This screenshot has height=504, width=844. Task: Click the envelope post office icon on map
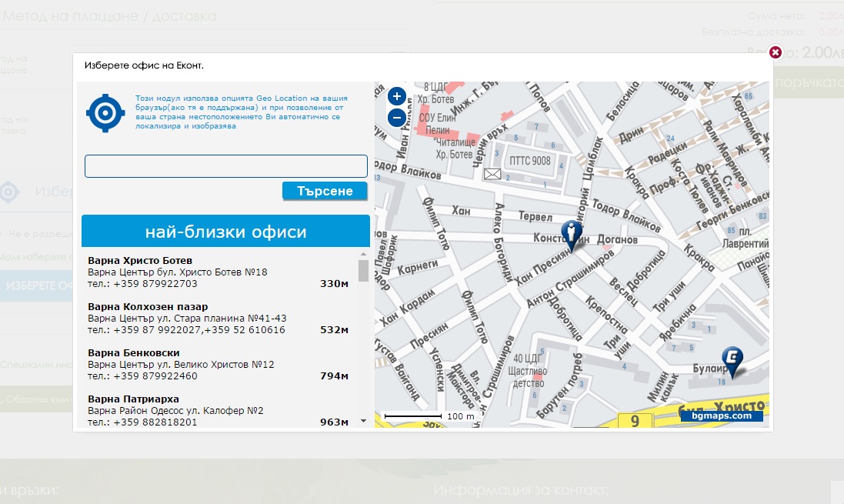point(492,175)
